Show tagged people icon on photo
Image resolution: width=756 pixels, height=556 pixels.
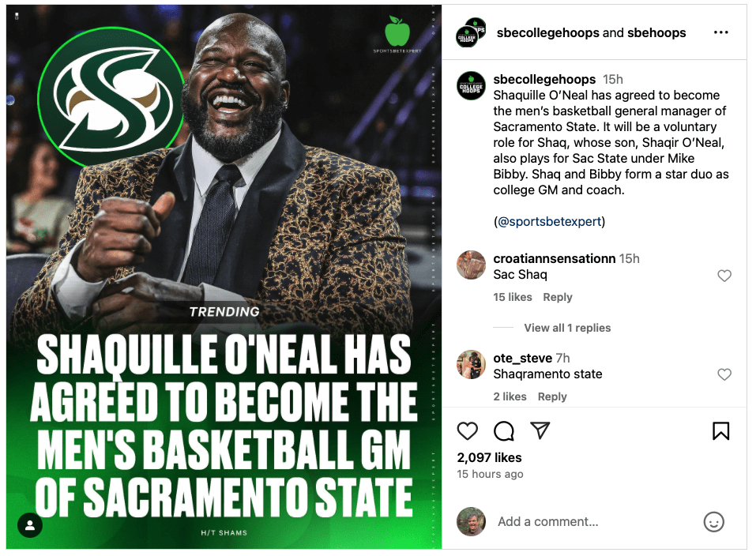30,525
